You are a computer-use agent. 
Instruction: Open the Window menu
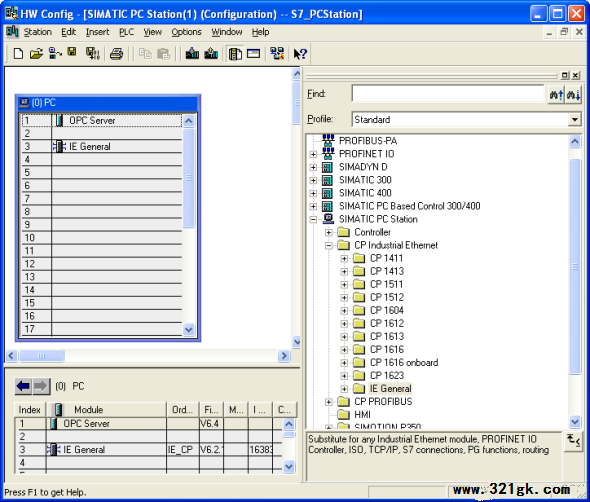(x=227, y=32)
